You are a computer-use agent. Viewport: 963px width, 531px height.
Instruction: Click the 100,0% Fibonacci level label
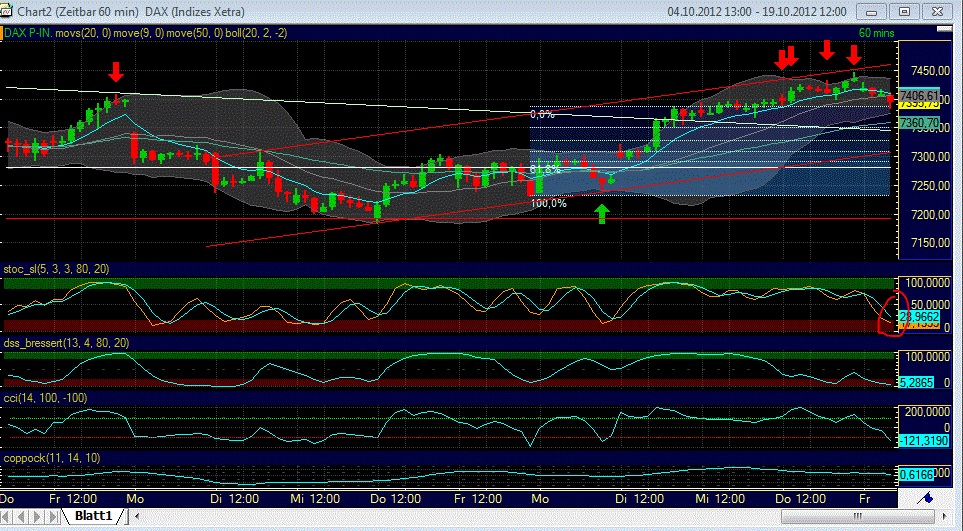coord(548,203)
